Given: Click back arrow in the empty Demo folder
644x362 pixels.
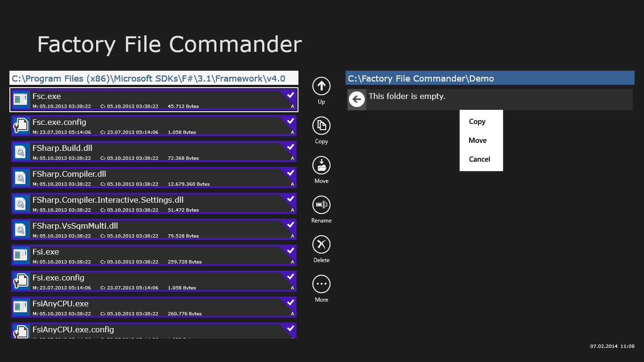Looking at the screenshot, I should (x=357, y=99).
